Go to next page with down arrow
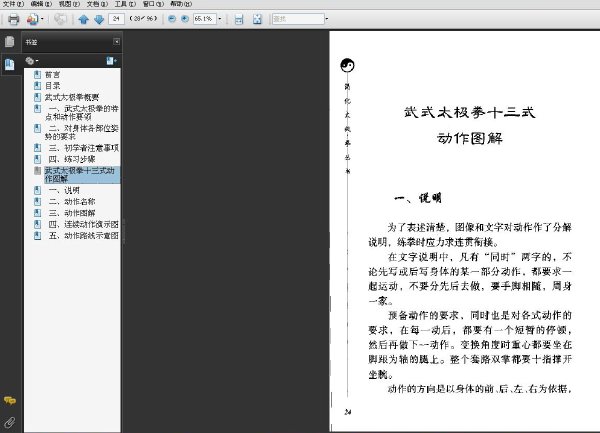 [x=99, y=19]
